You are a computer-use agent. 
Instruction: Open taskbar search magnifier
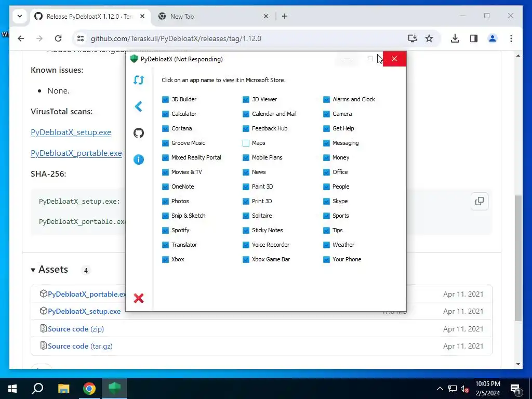37,389
